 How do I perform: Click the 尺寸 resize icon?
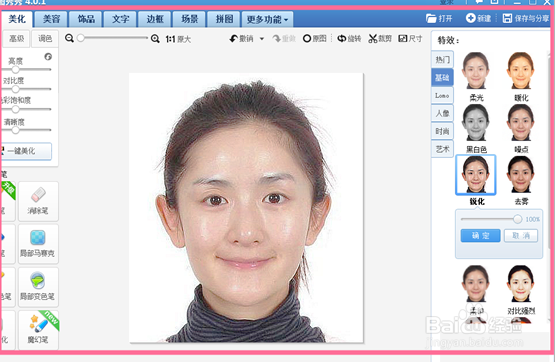tap(403, 38)
